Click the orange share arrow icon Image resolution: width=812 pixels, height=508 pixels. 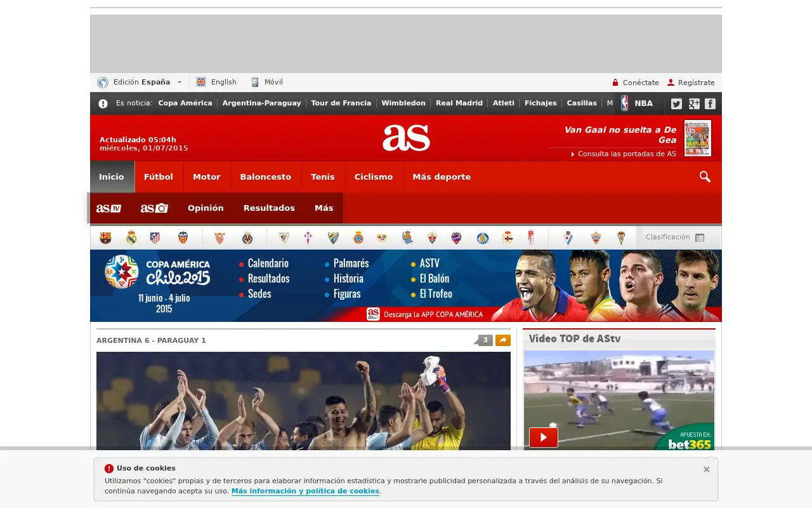click(503, 340)
